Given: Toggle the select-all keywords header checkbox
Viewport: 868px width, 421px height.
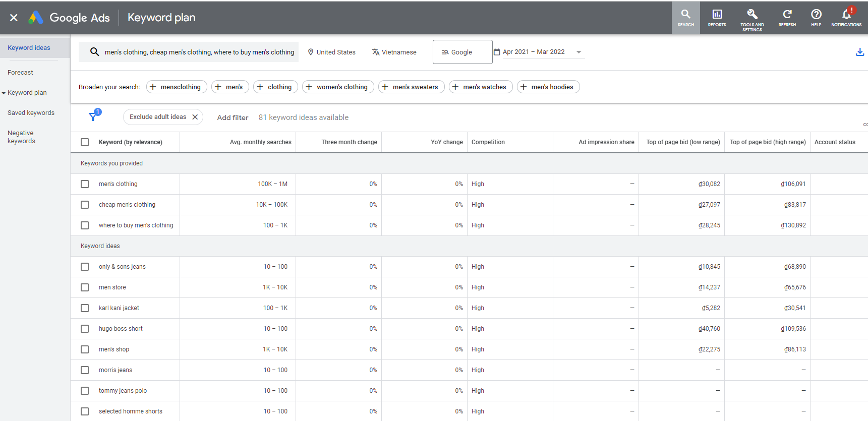Looking at the screenshot, I should (85, 142).
